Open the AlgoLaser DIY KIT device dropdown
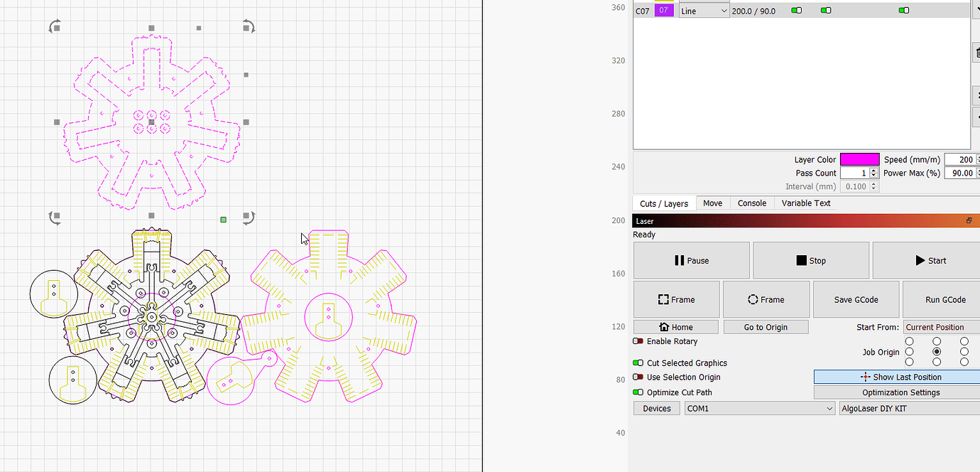 (908, 409)
